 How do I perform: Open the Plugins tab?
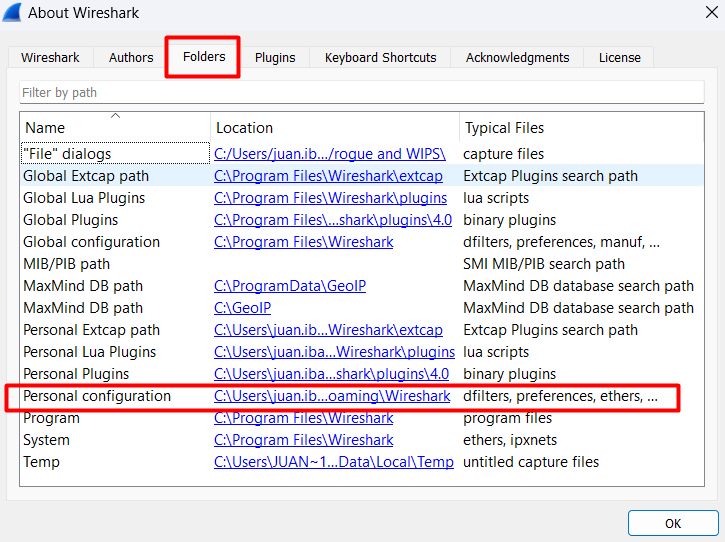click(275, 57)
